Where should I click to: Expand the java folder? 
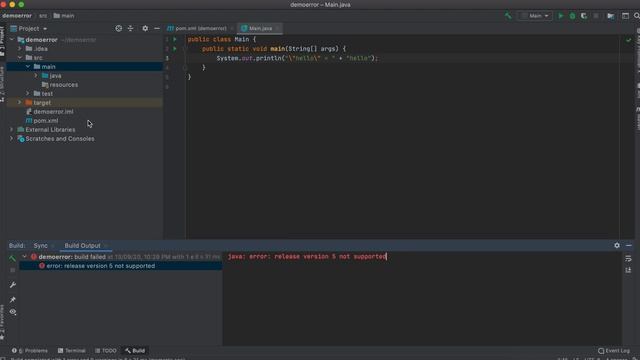tap(36, 76)
